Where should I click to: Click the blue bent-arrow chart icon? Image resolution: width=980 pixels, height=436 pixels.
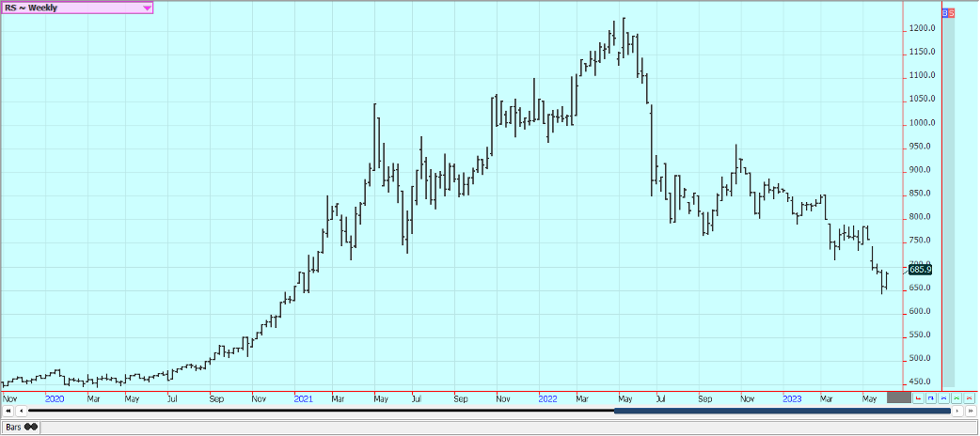coord(931,397)
